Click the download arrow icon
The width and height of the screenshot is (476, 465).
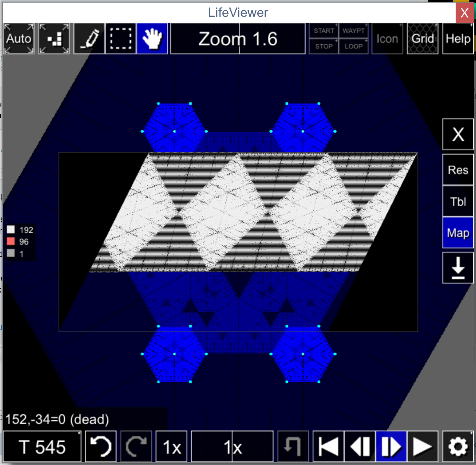pyautogui.click(x=458, y=268)
